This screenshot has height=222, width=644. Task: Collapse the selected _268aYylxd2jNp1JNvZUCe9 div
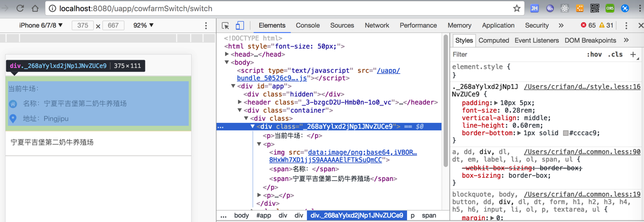pos(253,126)
